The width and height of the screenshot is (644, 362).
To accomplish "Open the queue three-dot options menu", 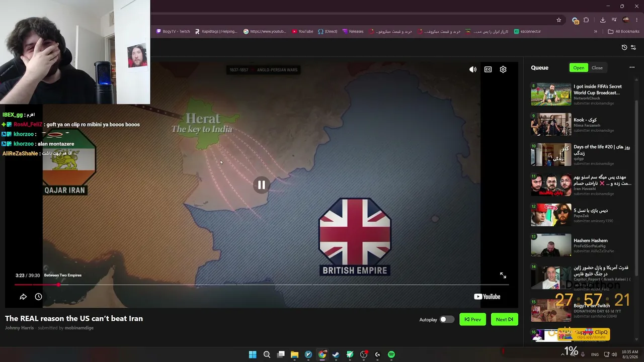I will 632,67.
